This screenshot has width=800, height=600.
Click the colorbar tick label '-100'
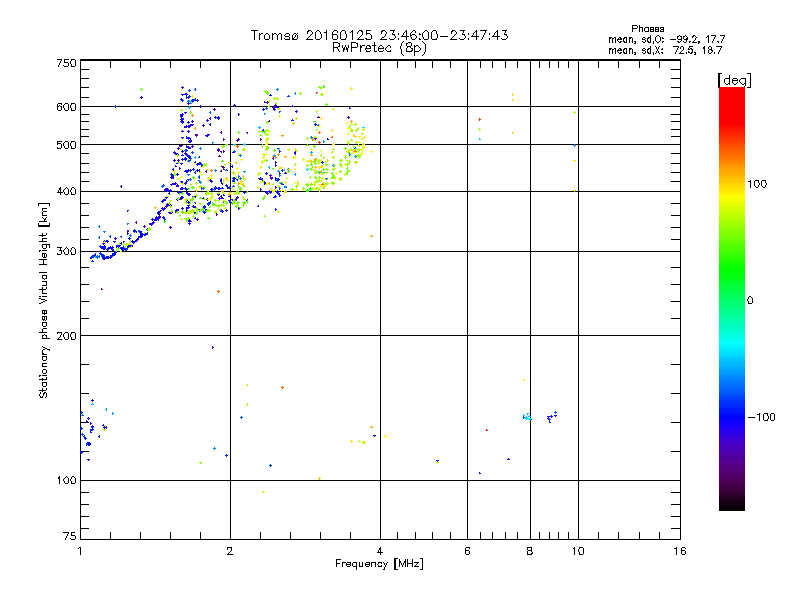coord(761,417)
